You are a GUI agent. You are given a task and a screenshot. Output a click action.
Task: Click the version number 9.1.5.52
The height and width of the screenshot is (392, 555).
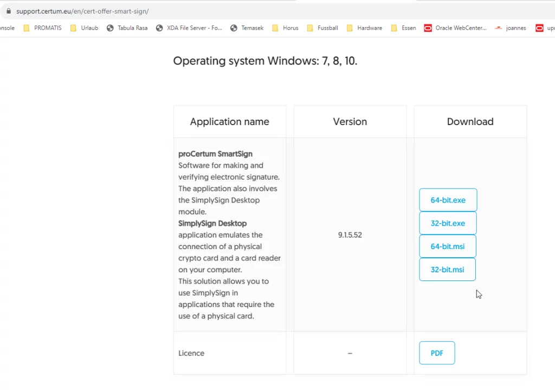click(x=350, y=235)
